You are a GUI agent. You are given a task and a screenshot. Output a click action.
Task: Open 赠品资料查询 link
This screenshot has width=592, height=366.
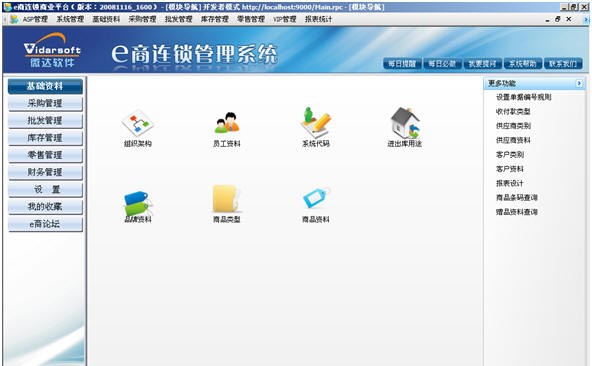516,212
